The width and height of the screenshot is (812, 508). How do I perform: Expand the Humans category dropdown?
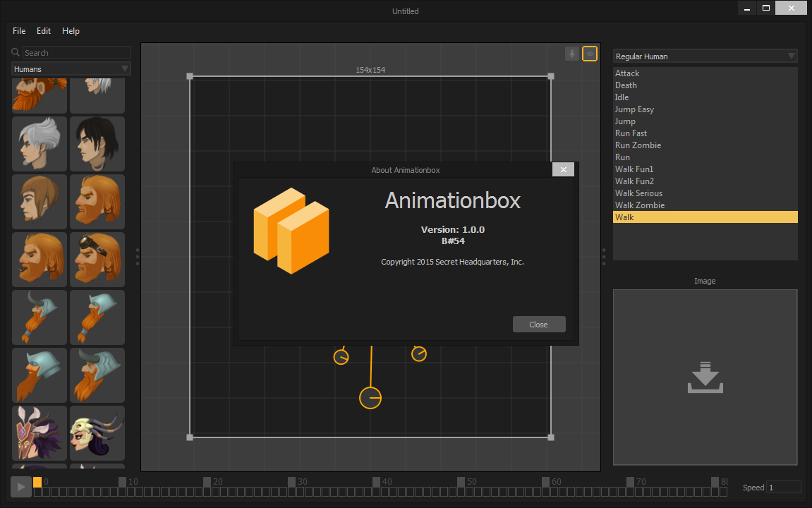pyautogui.click(x=71, y=69)
